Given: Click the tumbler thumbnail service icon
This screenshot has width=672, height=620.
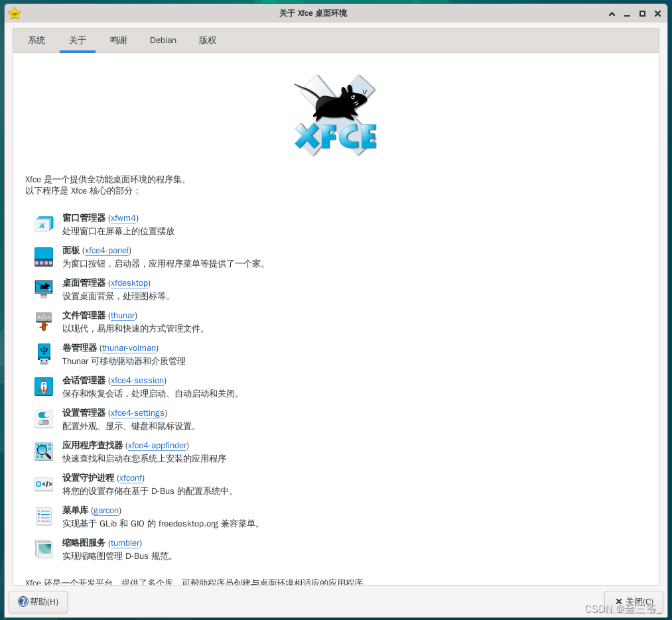Looking at the screenshot, I should [x=44, y=549].
